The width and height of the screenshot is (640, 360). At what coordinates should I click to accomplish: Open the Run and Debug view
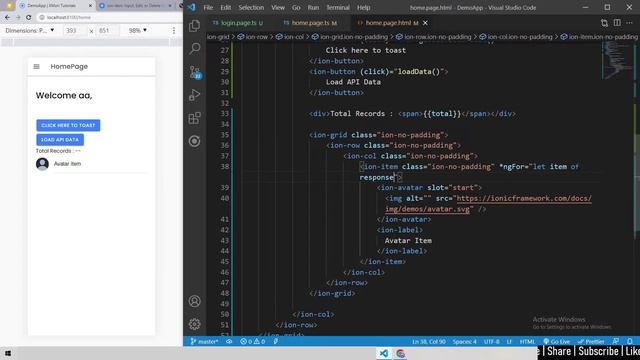(195, 95)
